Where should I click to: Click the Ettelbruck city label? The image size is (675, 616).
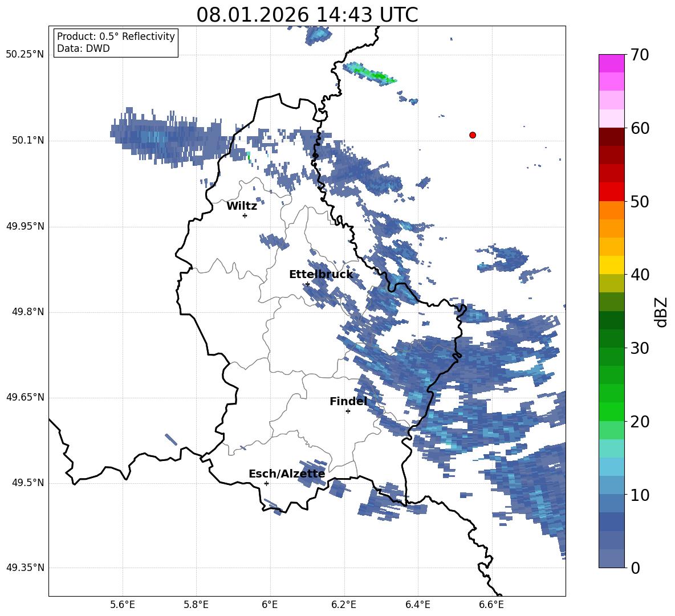point(321,275)
